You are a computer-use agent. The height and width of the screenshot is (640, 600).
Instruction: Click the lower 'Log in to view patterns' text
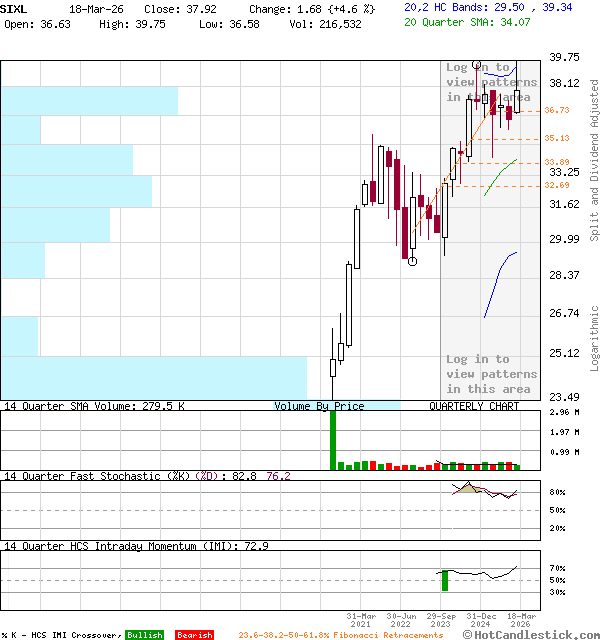click(491, 374)
